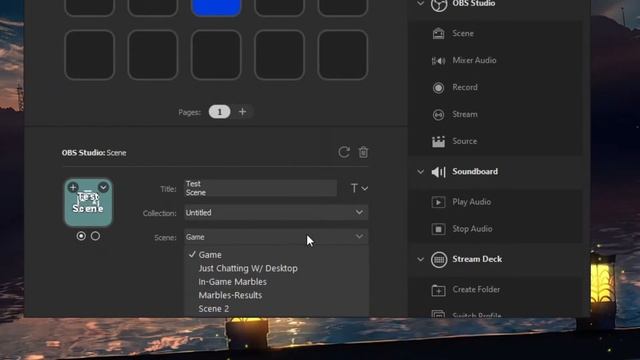
Task: Collapse the OBS Studio category
Action: click(420, 3)
